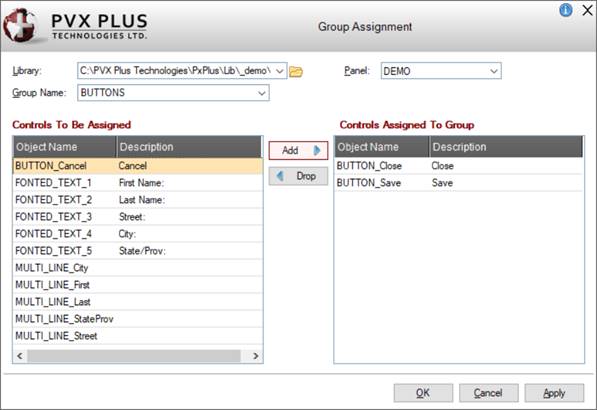Click the Apply button
This screenshot has width=597, height=410.
(554, 393)
